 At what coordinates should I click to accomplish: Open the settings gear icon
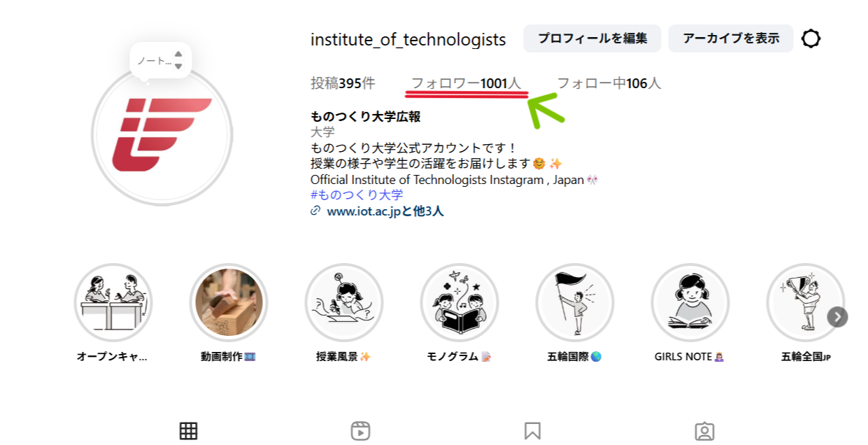coord(811,38)
